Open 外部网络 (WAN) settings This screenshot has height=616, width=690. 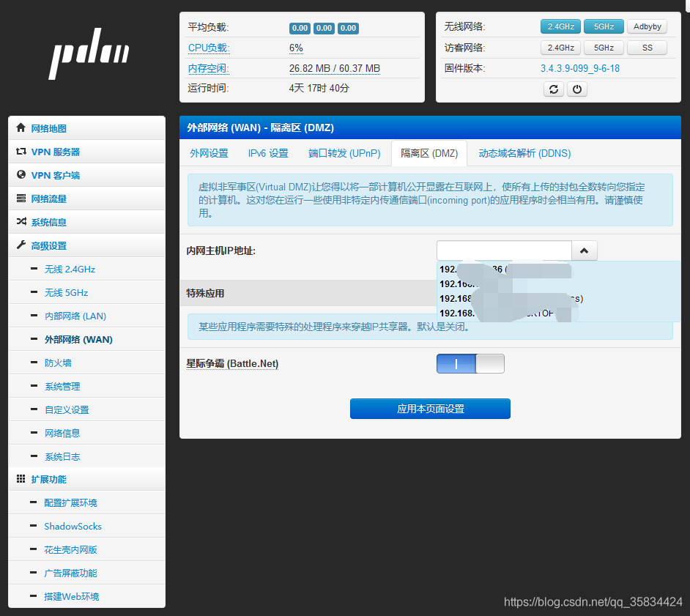(x=86, y=339)
